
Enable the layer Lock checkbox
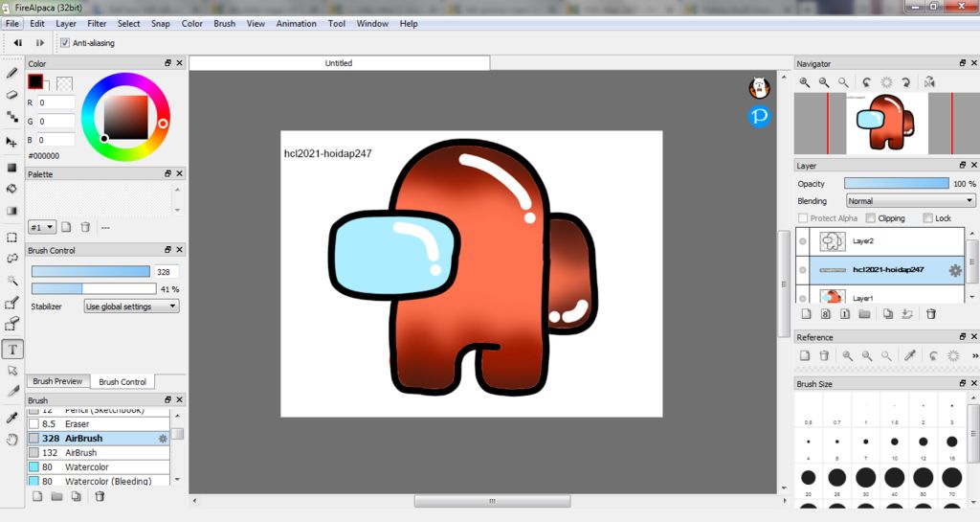click(927, 218)
